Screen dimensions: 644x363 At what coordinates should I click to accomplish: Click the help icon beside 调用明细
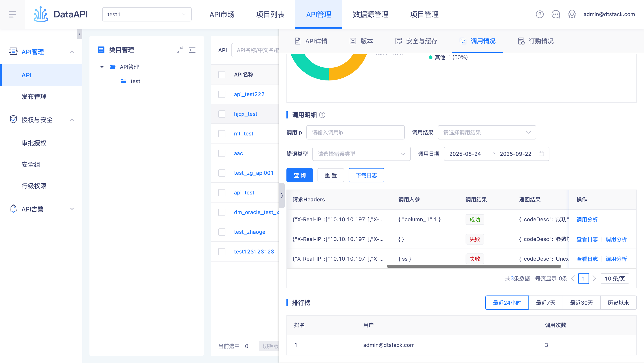(x=323, y=115)
